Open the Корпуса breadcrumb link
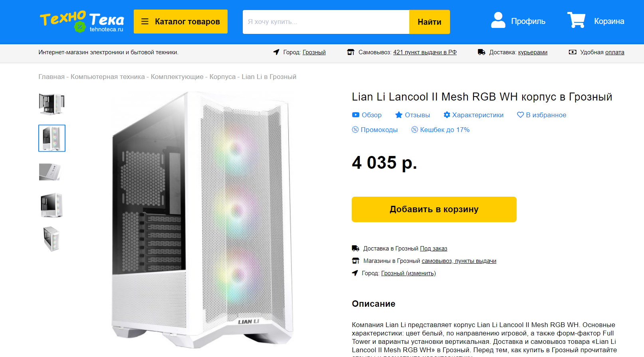The image size is (644, 357). [x=222, y=77]
